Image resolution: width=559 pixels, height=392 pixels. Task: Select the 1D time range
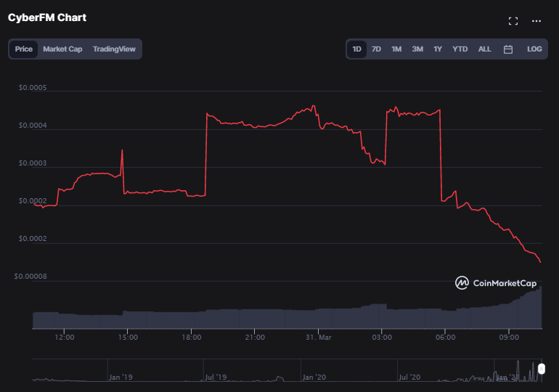(356, 49)
